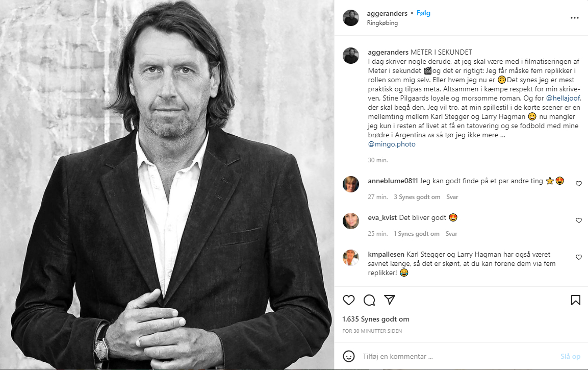Open the three-dot more options menu

[575, 18]
